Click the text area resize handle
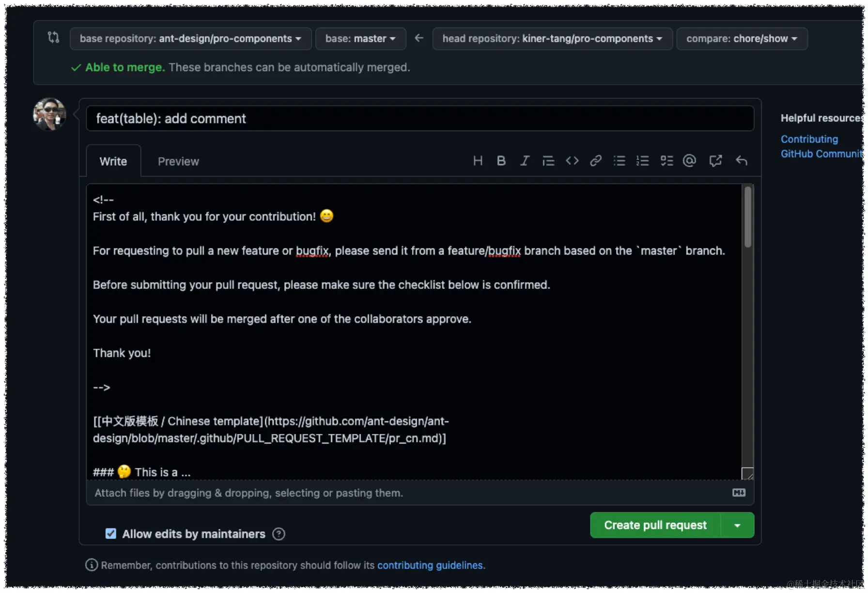Image resolution: width=868 pixels, height=593 pixels. click(748, 473)
